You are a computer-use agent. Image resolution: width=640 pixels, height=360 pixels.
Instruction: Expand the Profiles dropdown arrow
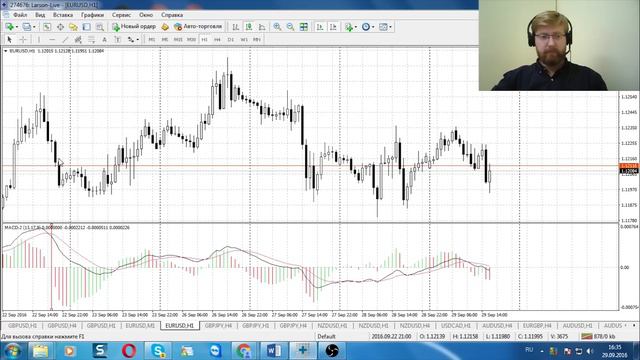pos(34,27)
